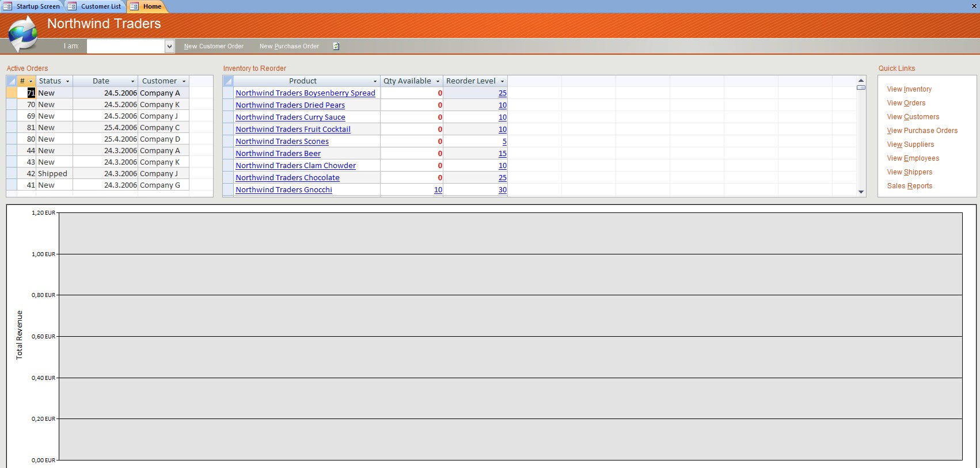980x468 pixels.
Task: Open the Product column filter dropdown
Action: point(375,81)
